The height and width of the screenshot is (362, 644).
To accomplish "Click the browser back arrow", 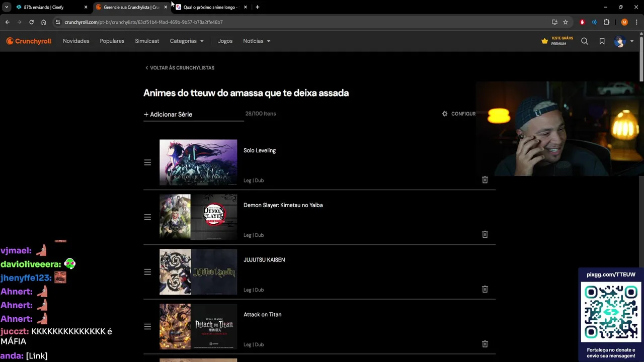I will (7, 22).
